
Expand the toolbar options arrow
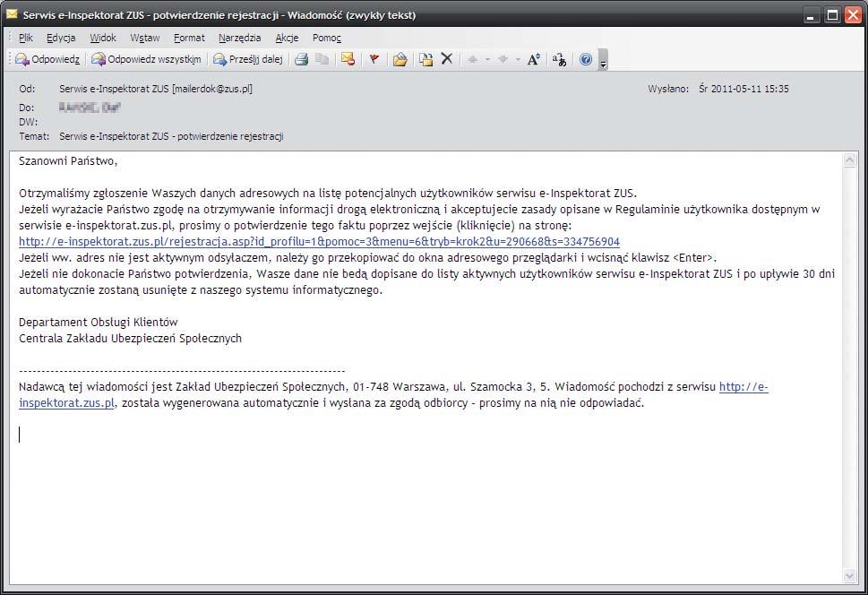(x=604, y=61)
